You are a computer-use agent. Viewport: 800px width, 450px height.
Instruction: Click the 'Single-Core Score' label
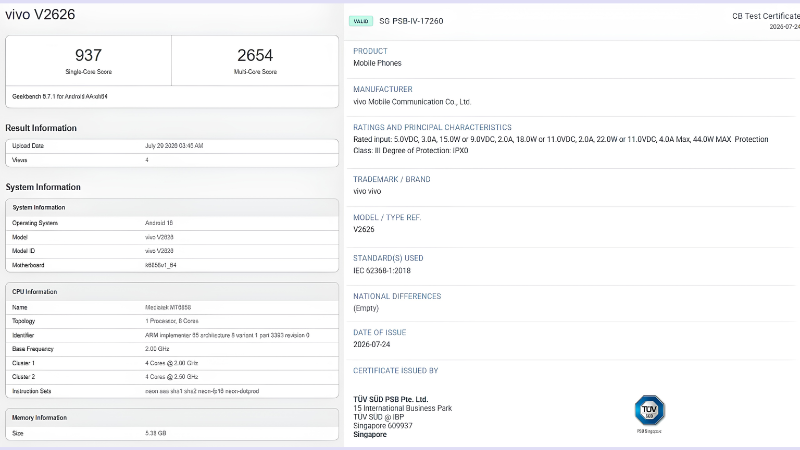88,72
